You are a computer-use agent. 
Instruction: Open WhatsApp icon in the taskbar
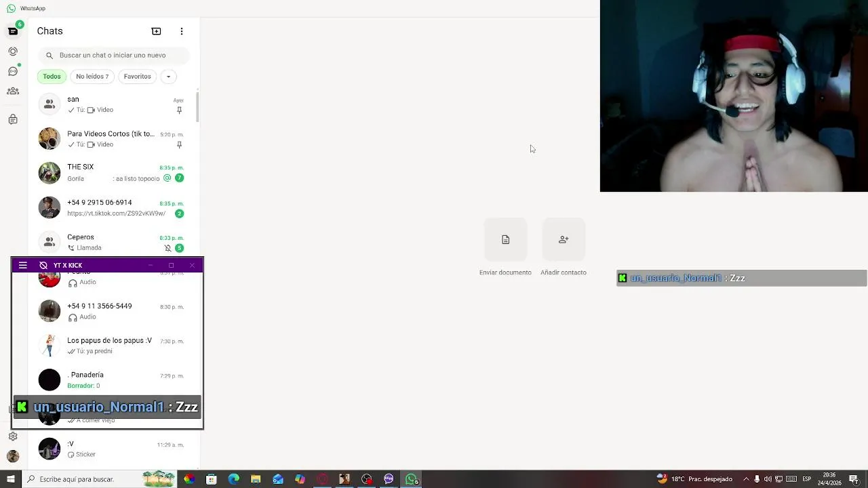pos(412,479)
